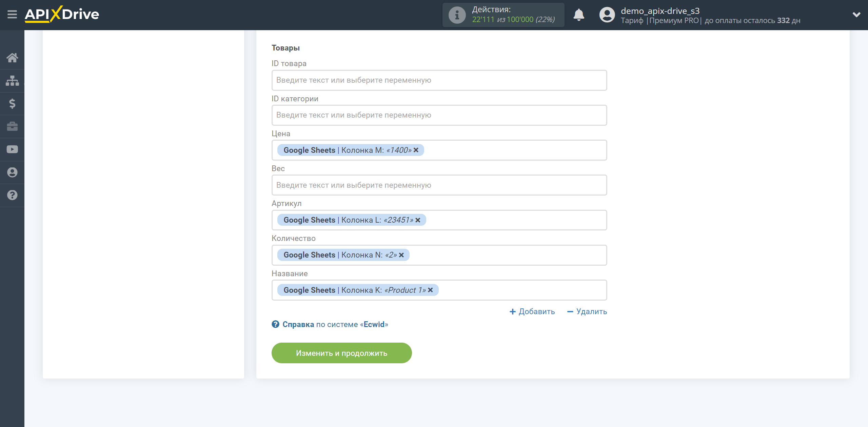Open the user profile sidebar icon
Viewport: 868px width, 427px height.
point(12,172)
